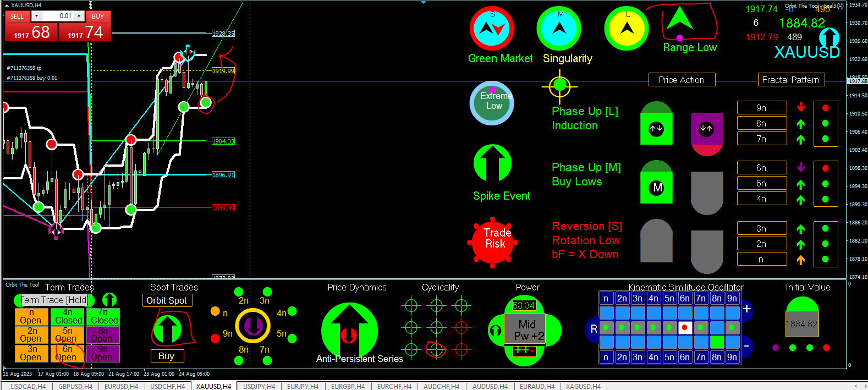
Task: Click the Price Action button
Action: (682, 80)
